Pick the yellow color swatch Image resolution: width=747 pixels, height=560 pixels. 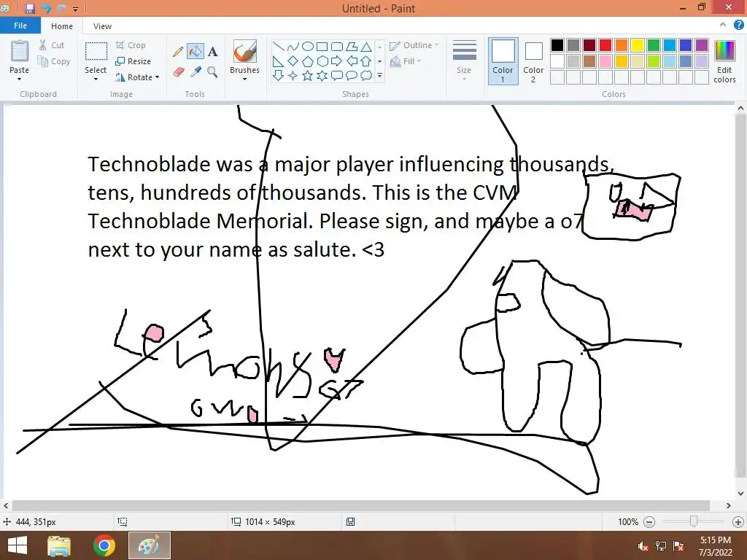click(x=638, y=45)
